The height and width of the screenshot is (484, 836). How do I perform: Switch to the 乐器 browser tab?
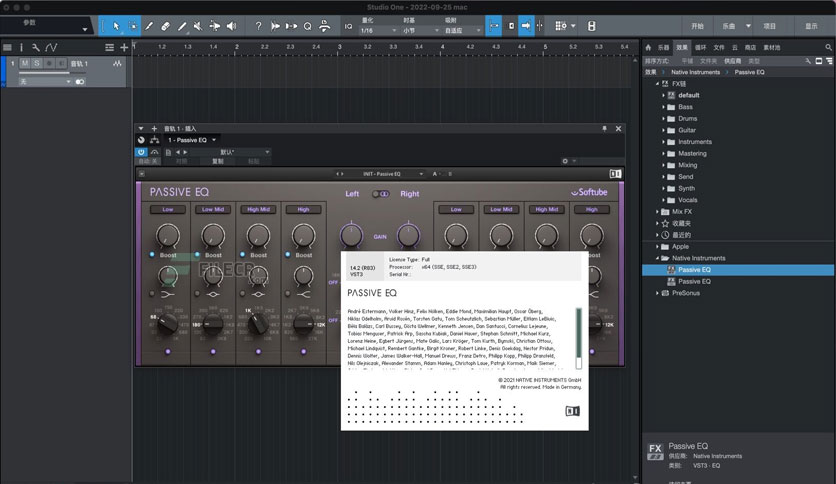coord(663,47)
